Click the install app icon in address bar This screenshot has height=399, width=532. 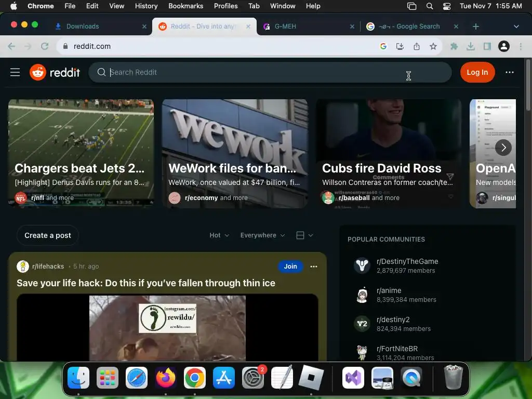coord(400,46)
